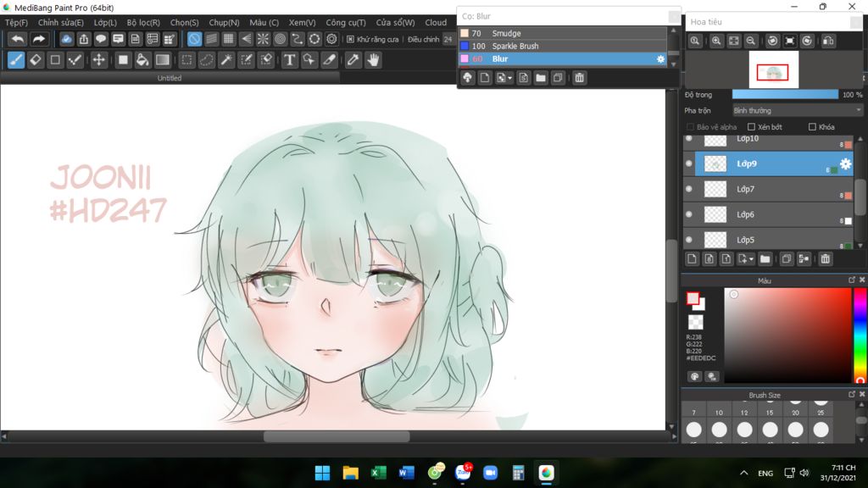Select the Gradient tool
868x488 pixels.
pyautogui.click(x=162, y=60)
